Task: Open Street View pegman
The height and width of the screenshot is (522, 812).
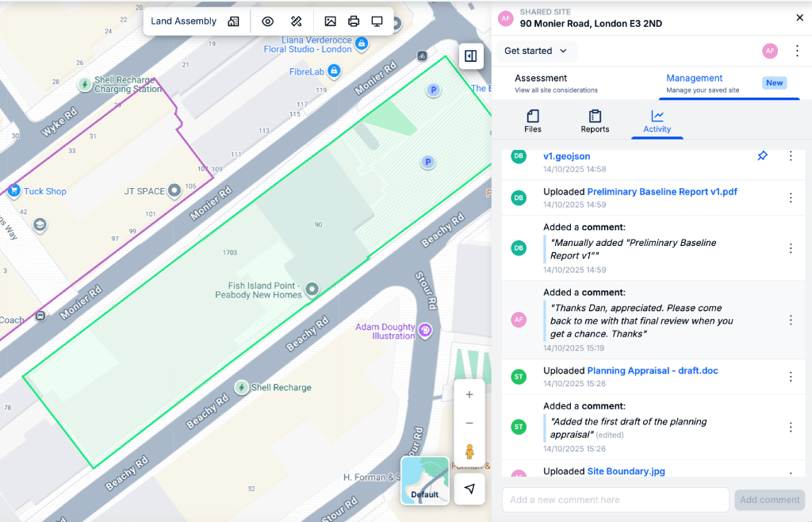Action: (x=469, y=452)
